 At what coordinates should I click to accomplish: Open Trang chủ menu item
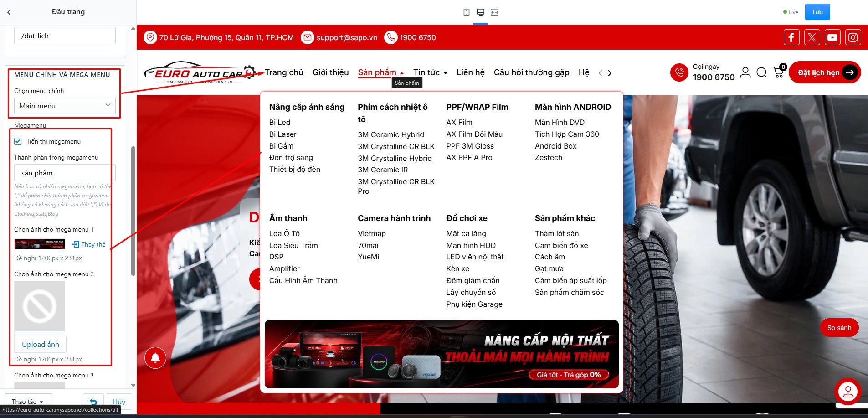284,72
